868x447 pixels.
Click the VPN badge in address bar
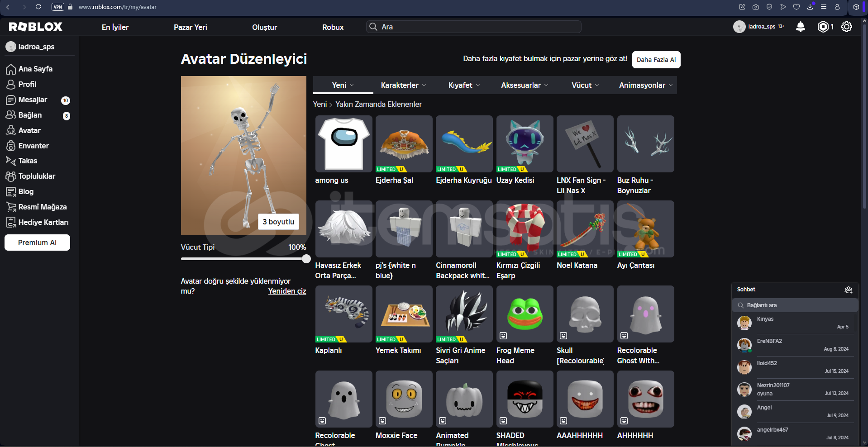pos(58,7)
